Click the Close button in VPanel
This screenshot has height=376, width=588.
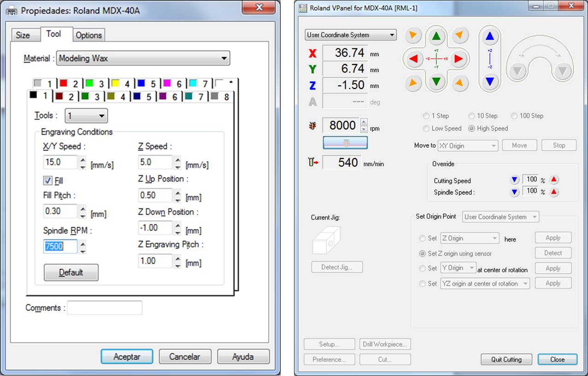557,359
